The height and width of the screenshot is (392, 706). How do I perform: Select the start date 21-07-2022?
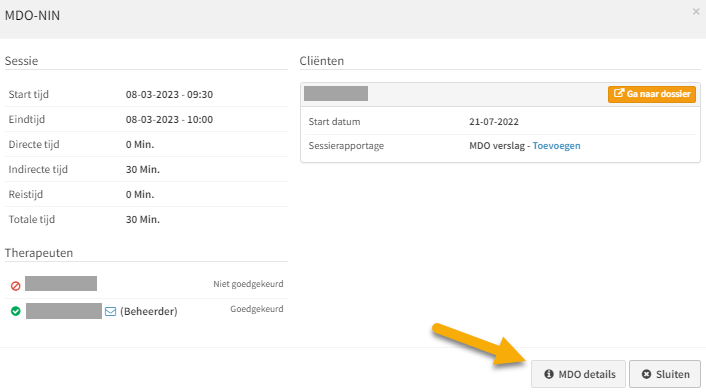pos(494,122)
